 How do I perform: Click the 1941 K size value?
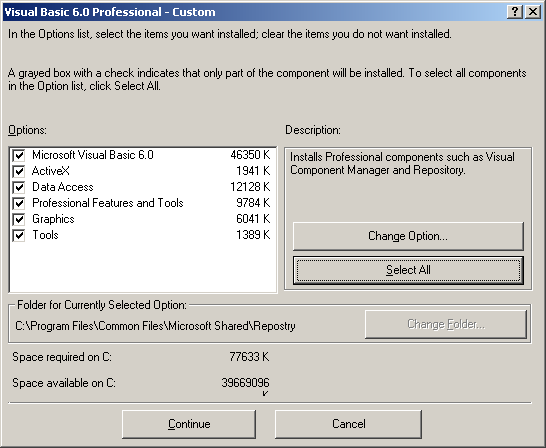[x=253, y=171]
